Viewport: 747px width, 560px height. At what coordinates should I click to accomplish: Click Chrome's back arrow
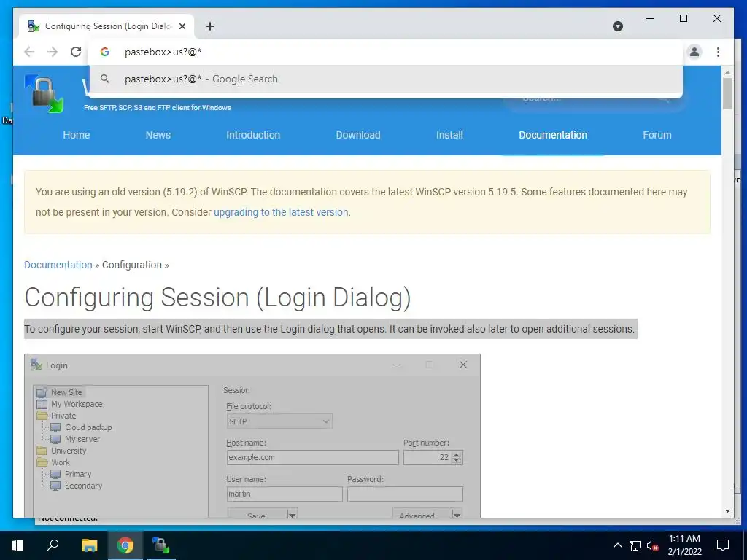pos(29,52)
